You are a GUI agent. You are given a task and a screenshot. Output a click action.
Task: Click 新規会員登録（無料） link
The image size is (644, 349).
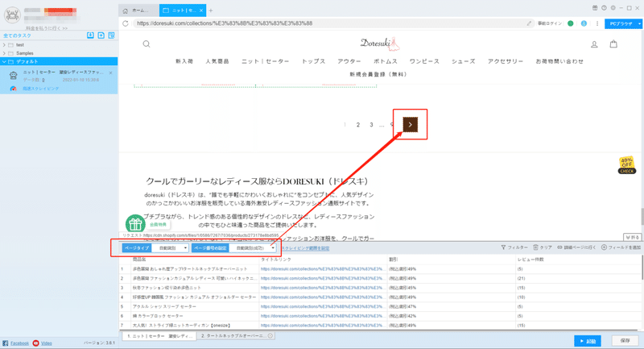(x=378, y=74)
